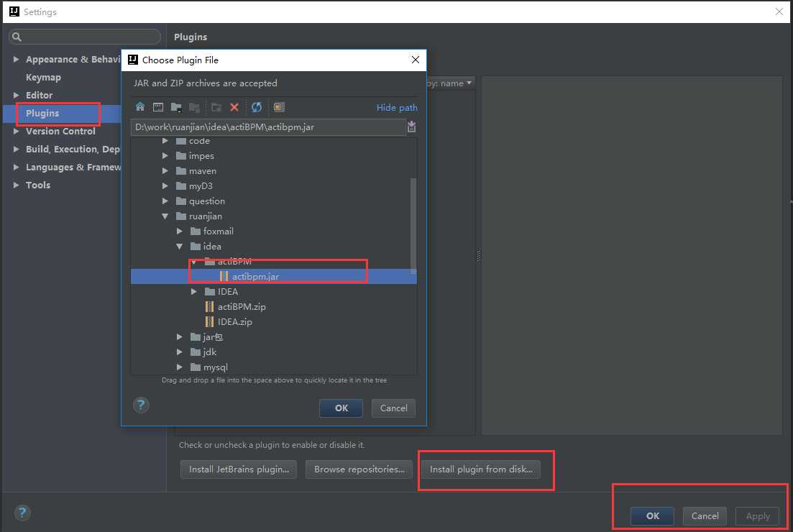Click the Desktop directory toolbar icon

click(158, 106)
